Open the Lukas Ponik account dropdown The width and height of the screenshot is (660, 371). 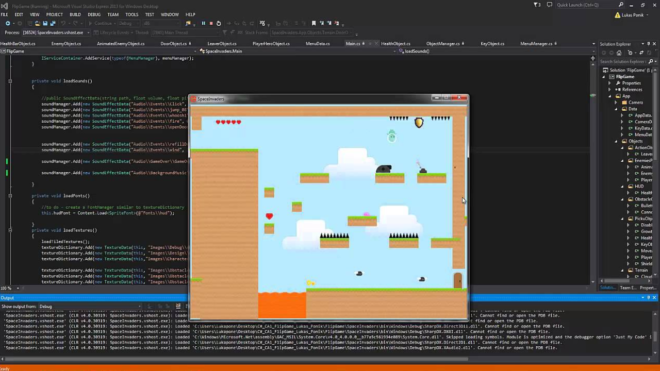coord(647,15)
